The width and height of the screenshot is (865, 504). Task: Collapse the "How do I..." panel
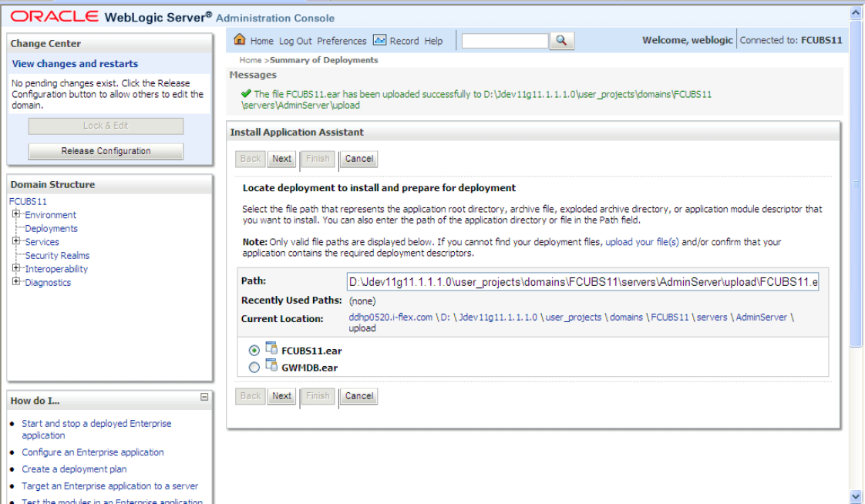(x=203, y=395)
